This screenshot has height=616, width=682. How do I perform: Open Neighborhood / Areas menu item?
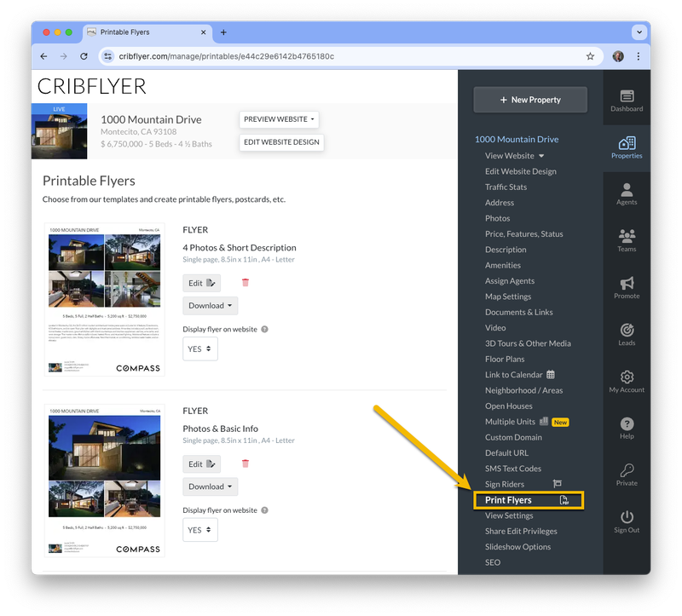click(523, 390)
